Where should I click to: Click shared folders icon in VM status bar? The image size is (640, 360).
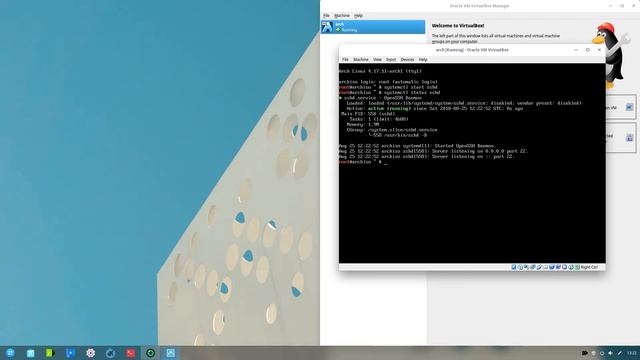click(x=545, y=267)
